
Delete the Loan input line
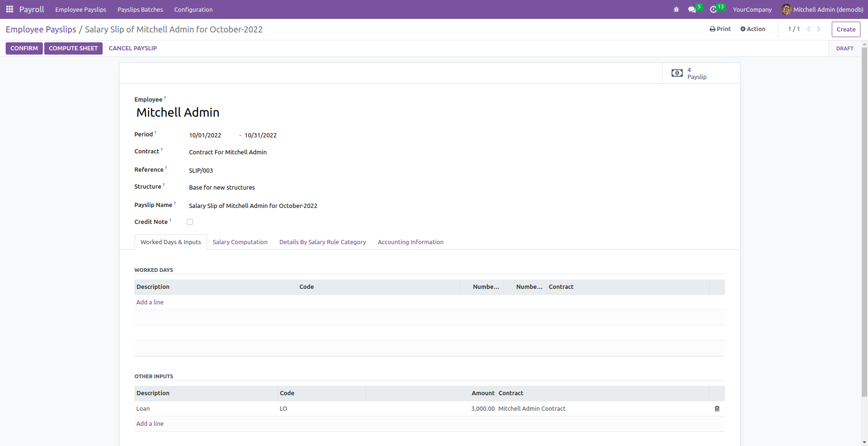tap(717, 408)
